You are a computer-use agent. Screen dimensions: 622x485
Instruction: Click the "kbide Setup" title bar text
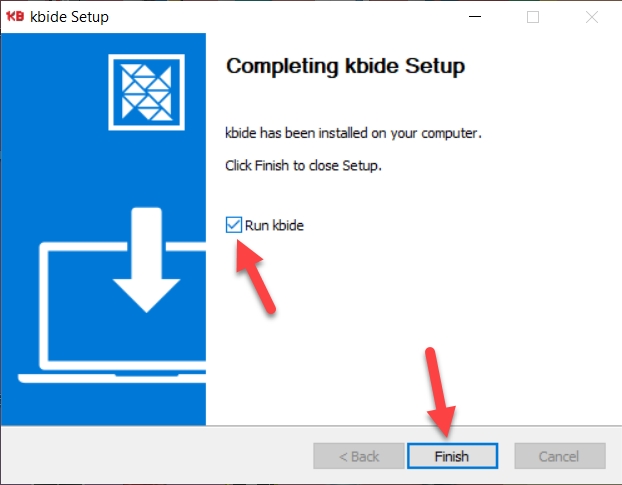(71, 17)
